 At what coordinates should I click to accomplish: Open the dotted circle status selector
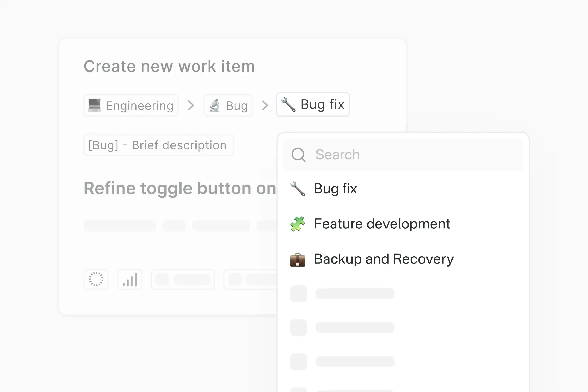[96, 279]
